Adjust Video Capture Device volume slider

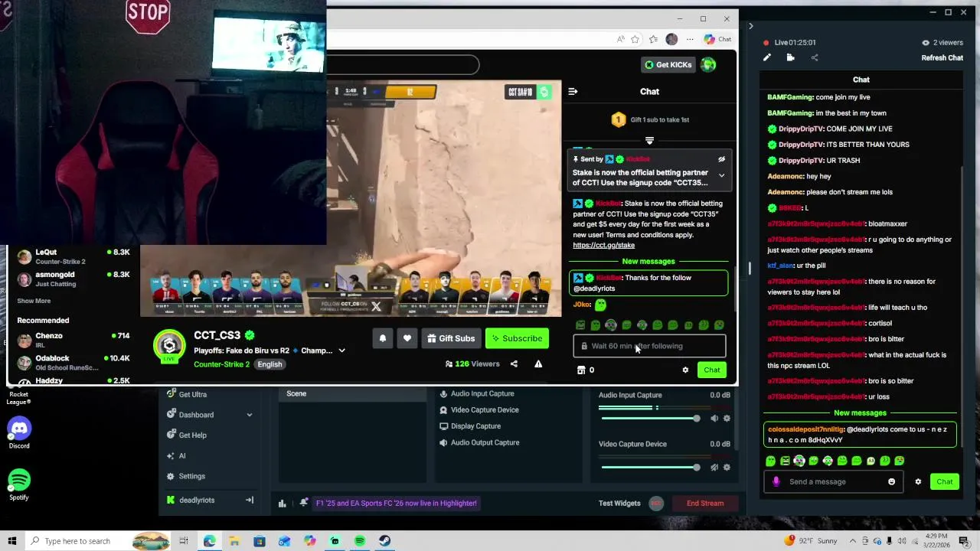[649, 468]
